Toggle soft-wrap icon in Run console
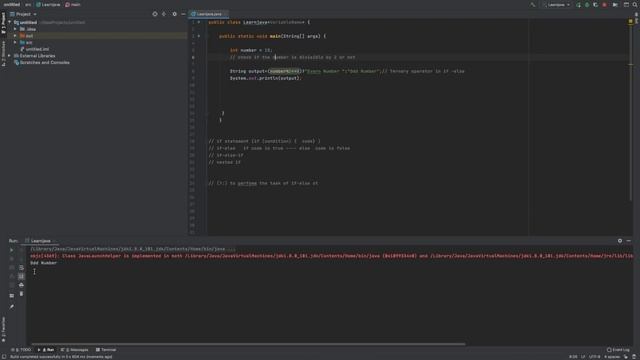Image resolution: width=640 pixels, height=360 pixels. tap(21, 268)
